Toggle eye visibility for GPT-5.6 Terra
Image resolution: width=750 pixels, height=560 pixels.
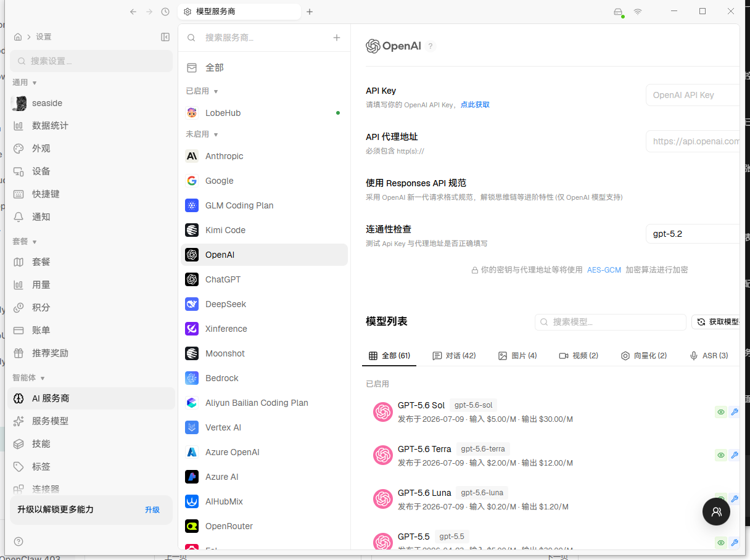720,455
